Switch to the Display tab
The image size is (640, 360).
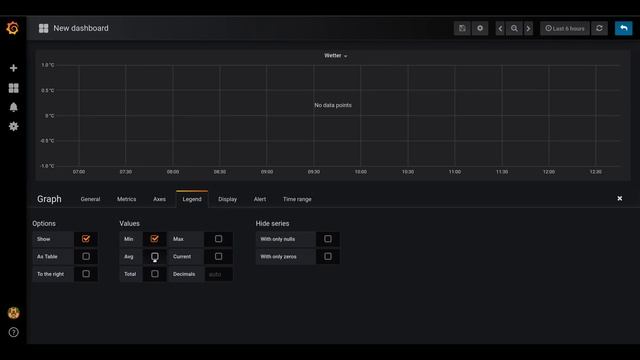pyautogui.click(x=227, y=199)
